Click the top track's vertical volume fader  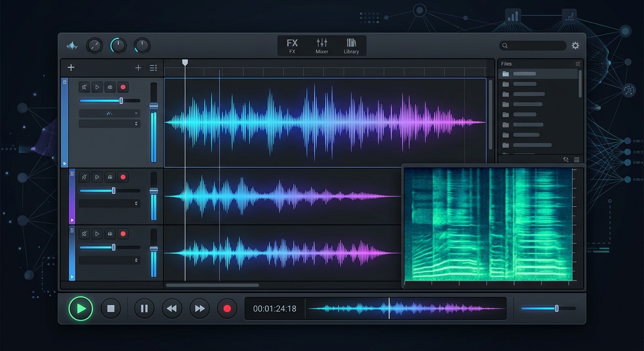click(154, 122)
